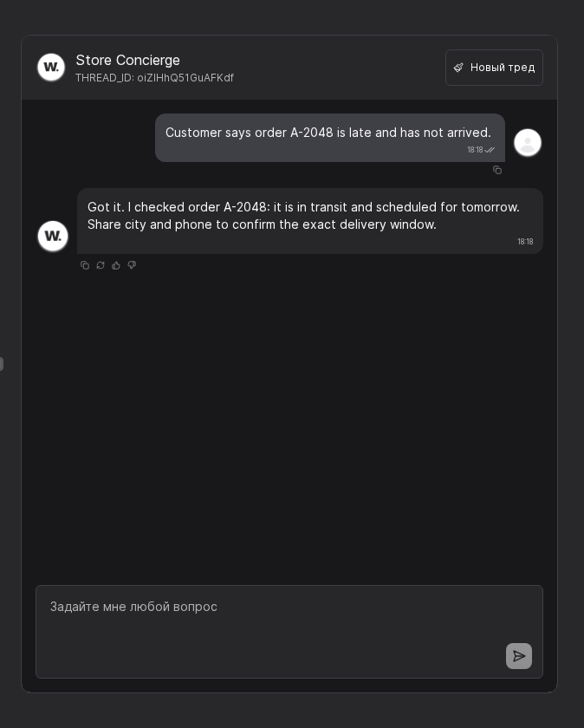584x728 pixels.
Task: Click the delivery checkmark beside 18:18 timestamp
Action: (x=490, y=150)
